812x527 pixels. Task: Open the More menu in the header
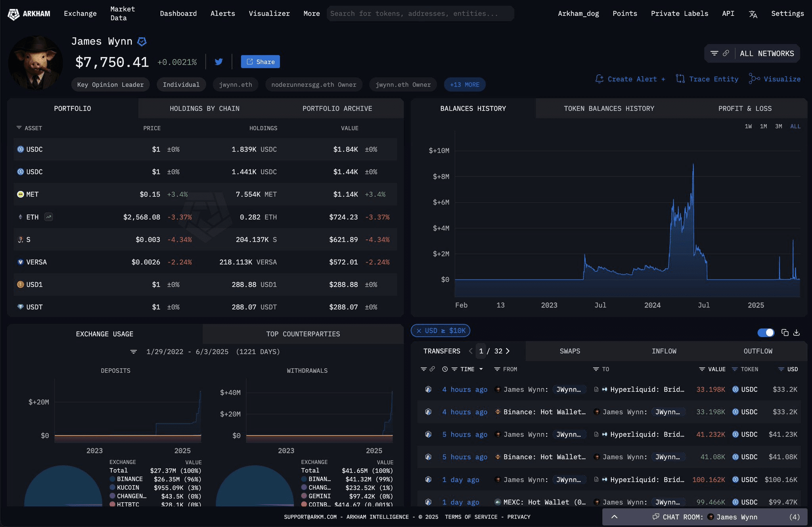(x=312, y=13)
